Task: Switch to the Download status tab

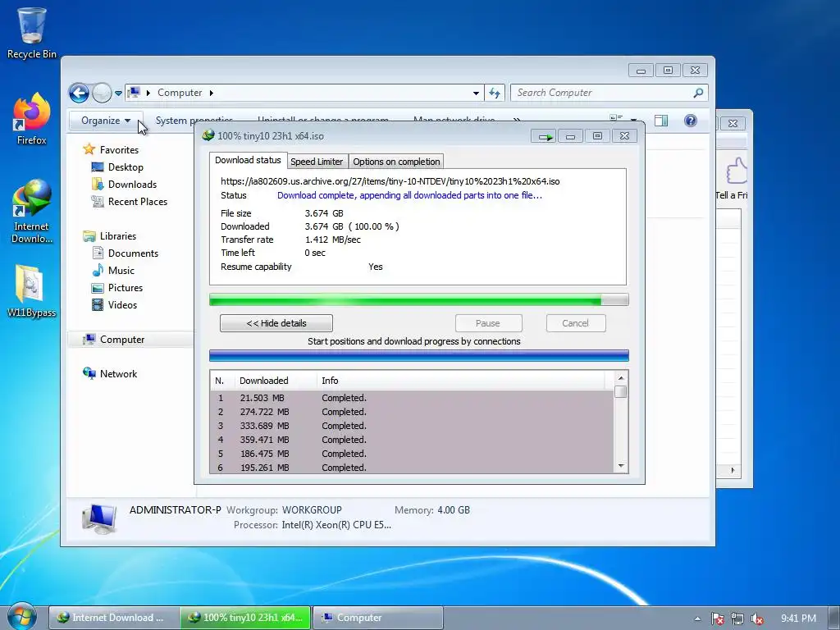Action: click(x=248, y=160)
